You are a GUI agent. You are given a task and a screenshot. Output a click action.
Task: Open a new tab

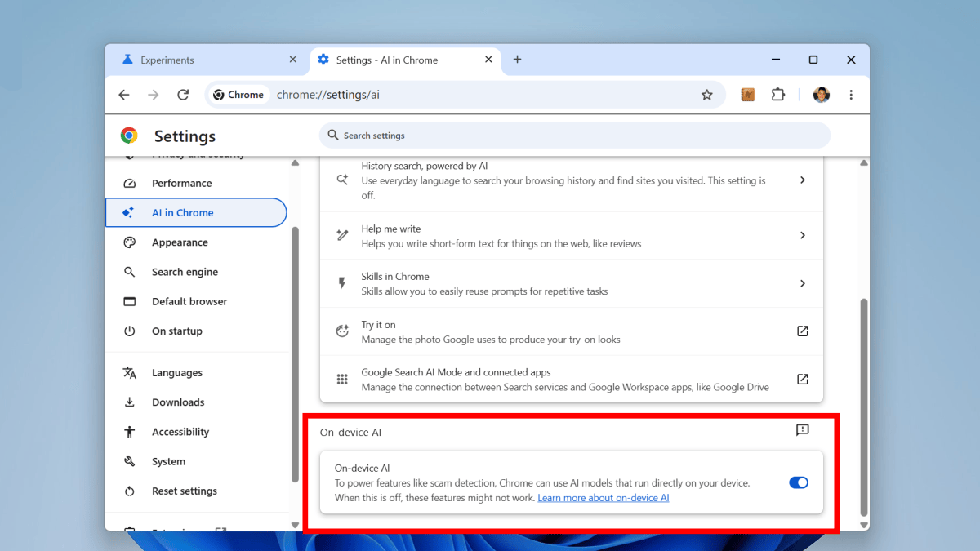click(517, 60)
